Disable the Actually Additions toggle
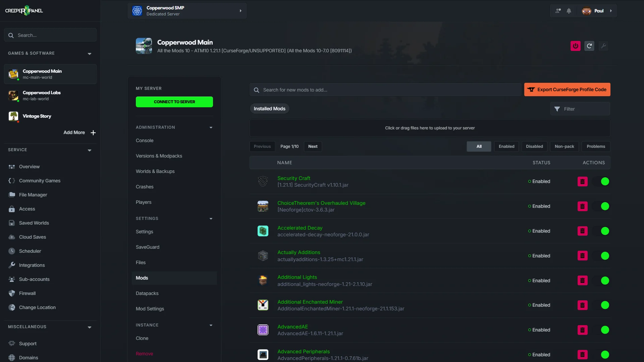Image resolution: width=644 pixels, height=362 pixels. pyautogui.click(x=602, y=256)
